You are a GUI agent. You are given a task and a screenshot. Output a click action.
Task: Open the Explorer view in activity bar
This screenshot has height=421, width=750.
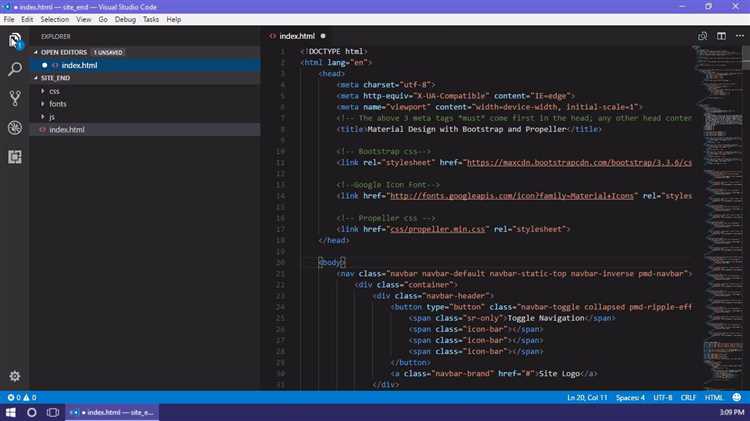[15, 40]
